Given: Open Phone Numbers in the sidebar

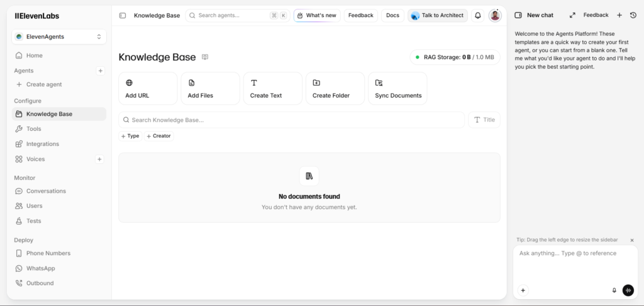Looking at the screenshot, I should coord(58,253).
